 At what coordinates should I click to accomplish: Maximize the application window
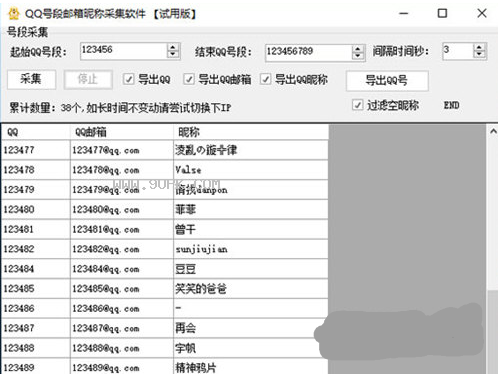(x=442, y=13)
